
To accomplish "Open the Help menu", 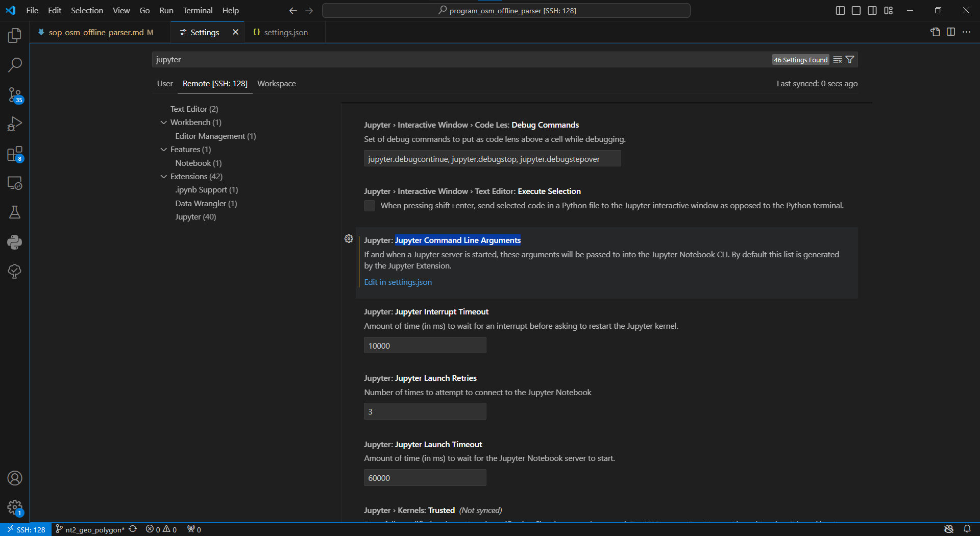I will 230,11.
